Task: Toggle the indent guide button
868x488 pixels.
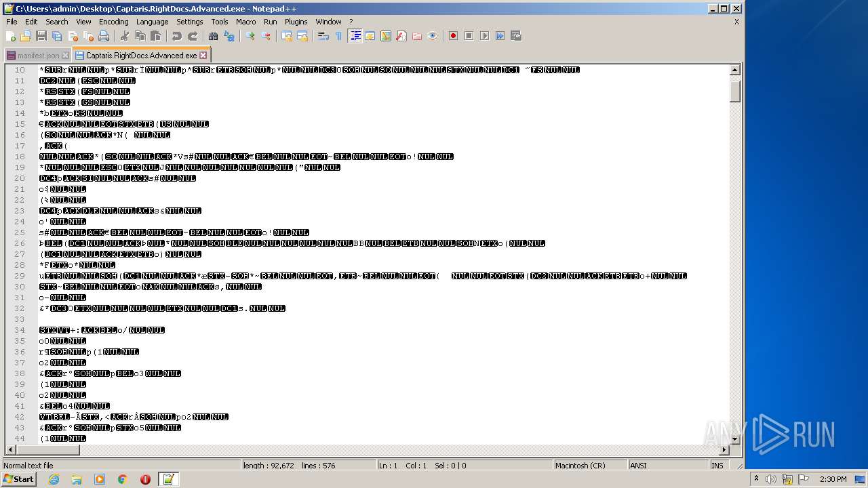Action: [355, 36]
